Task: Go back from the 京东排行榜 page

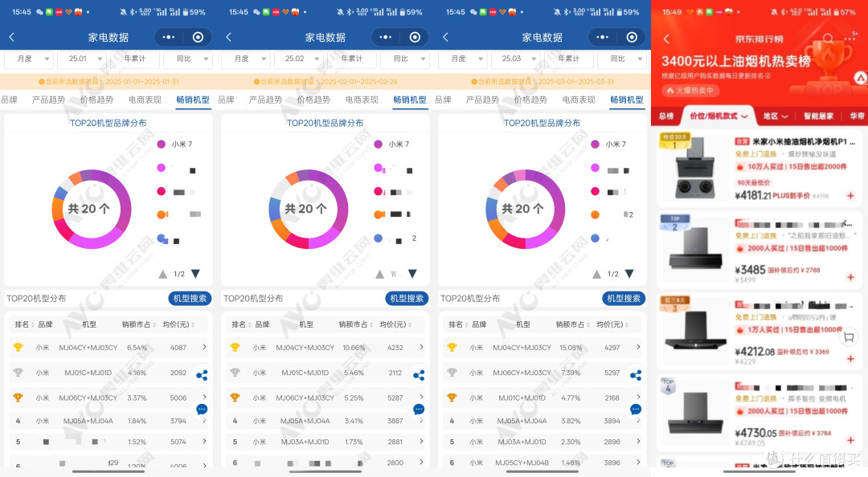Action: 666,39
